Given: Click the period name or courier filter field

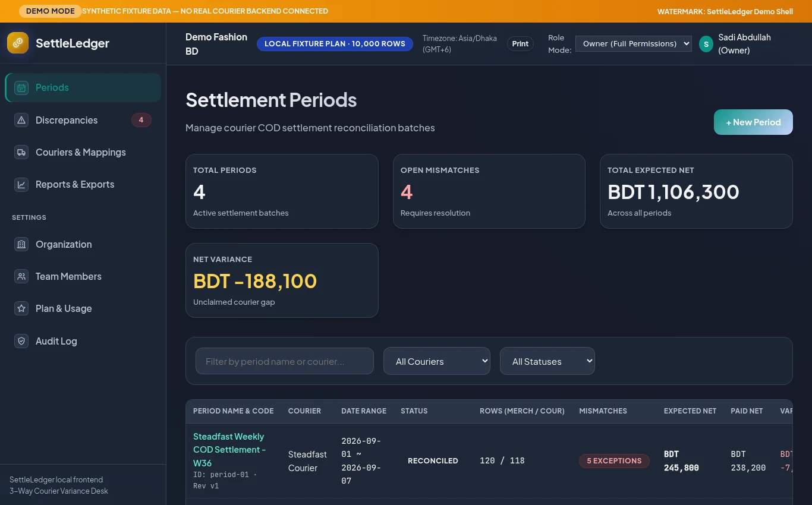Looking at the screenshot, I should click(285, 361).
